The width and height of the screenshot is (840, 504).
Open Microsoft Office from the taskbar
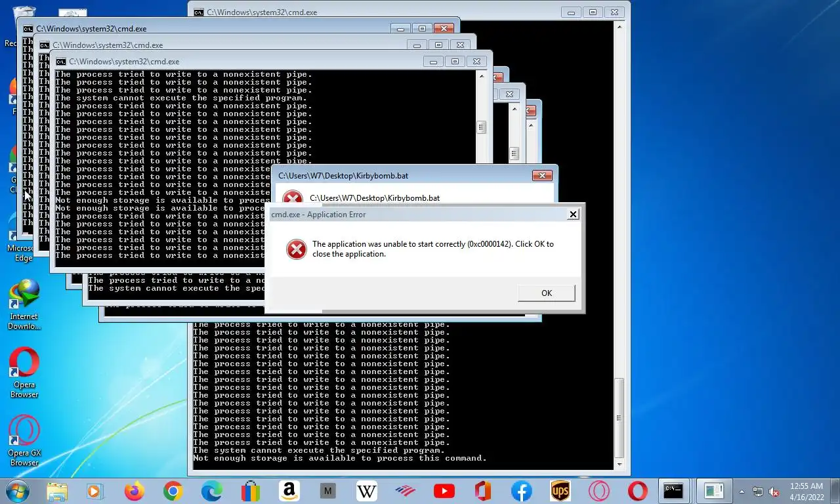pyautogui.click(x=482, y=491)
